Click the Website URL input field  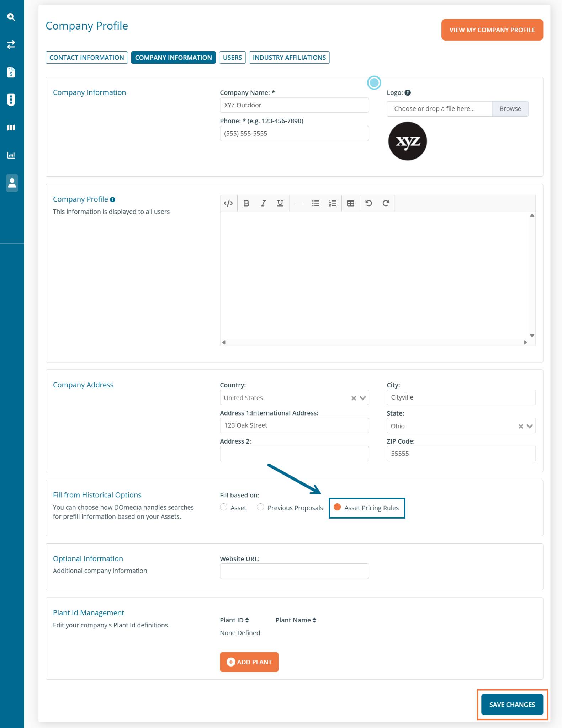[x=294, y=571]
